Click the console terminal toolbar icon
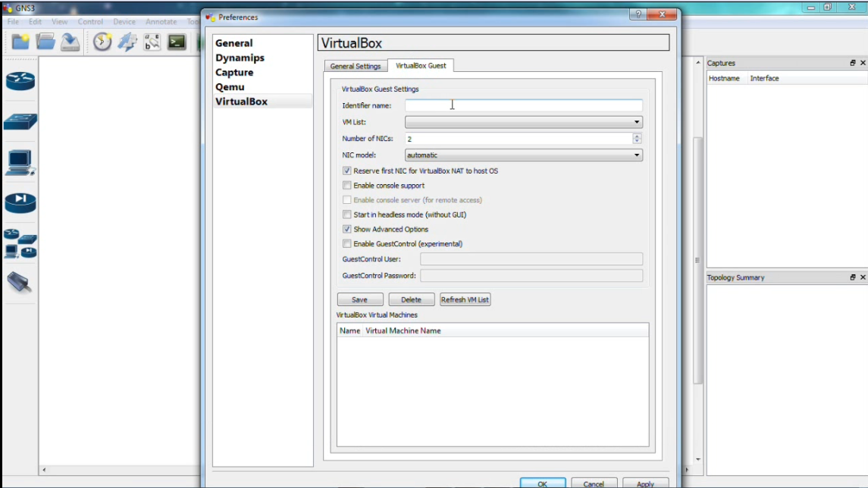The width and height of the screenshot is (868, 488). pyautogui.click(x=177, y=42)
